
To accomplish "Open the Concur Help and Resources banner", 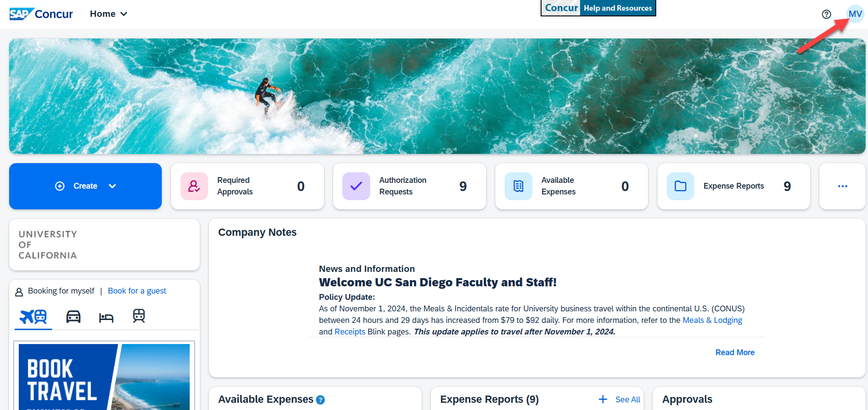I will [598, 8].
